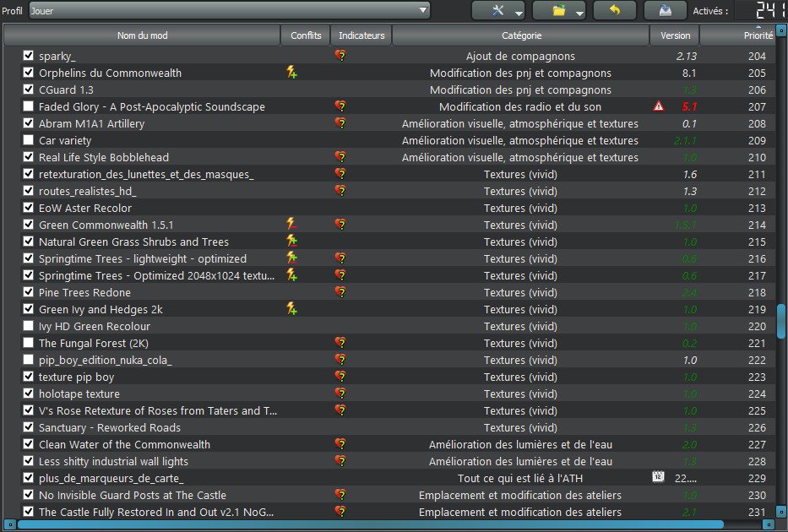Enable the Faded Glory soundscape mod checkbox

(29, 106)
